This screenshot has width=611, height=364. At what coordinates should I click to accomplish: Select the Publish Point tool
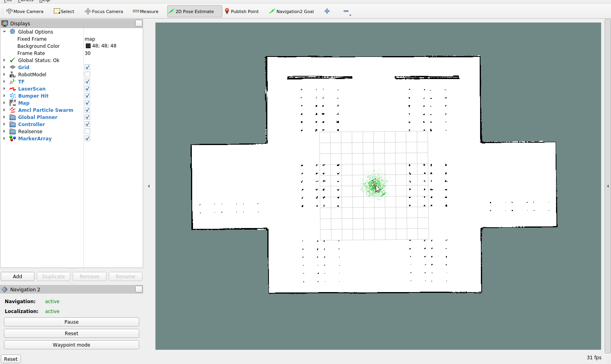(x=242, y=11)
